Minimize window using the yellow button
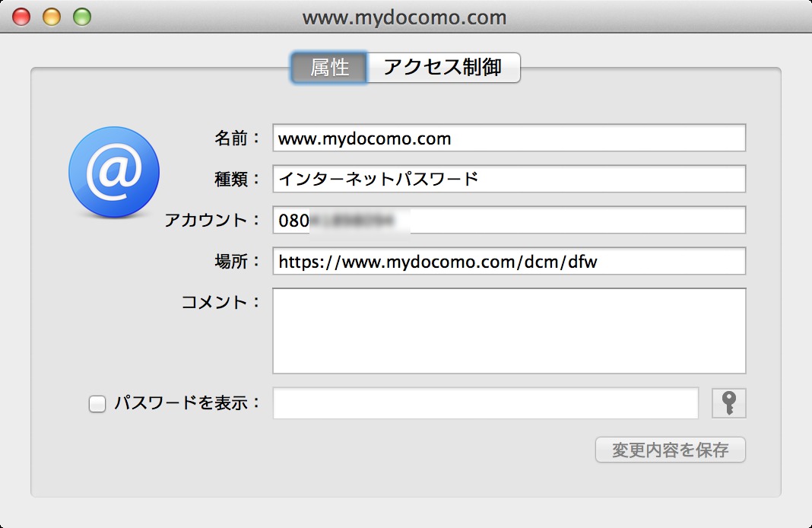The height and width of the screenshot is (528, 812). point(52,17)
